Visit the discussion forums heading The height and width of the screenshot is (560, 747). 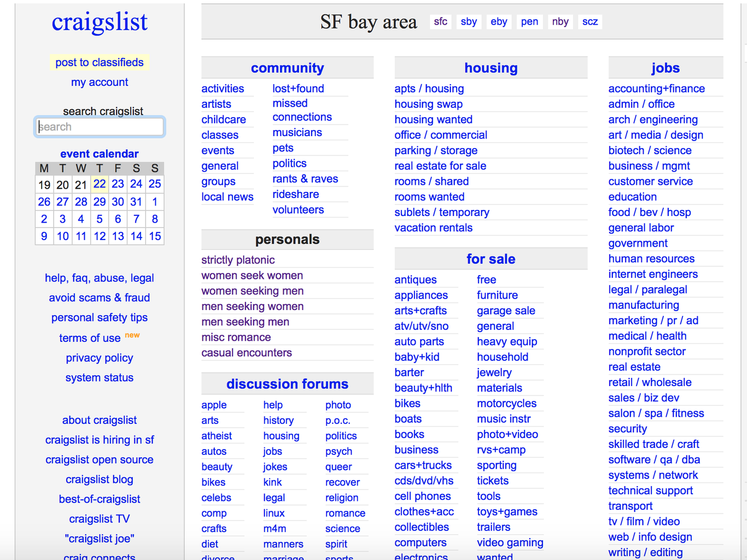click(x=287, y=384)
